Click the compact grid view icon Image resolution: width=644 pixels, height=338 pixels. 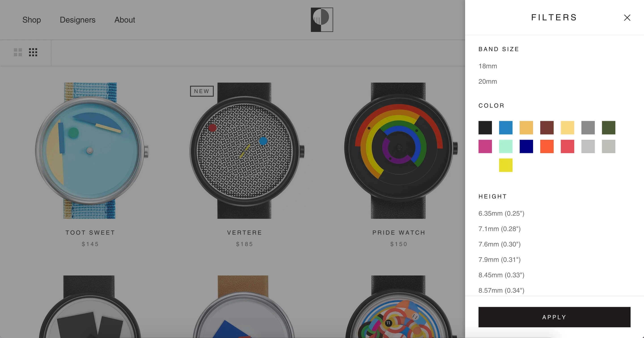click(33, 52)
